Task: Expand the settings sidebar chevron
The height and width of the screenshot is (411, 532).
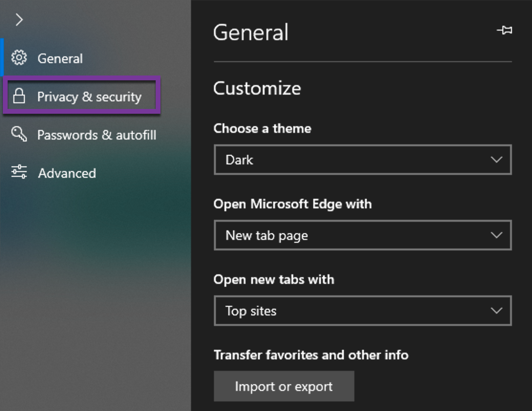Action: pos(19,20)
